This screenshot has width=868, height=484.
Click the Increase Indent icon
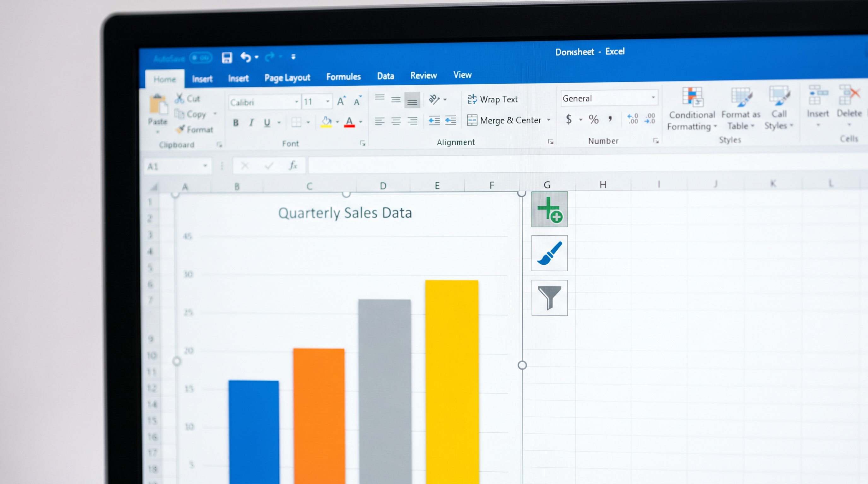point(450,120)
